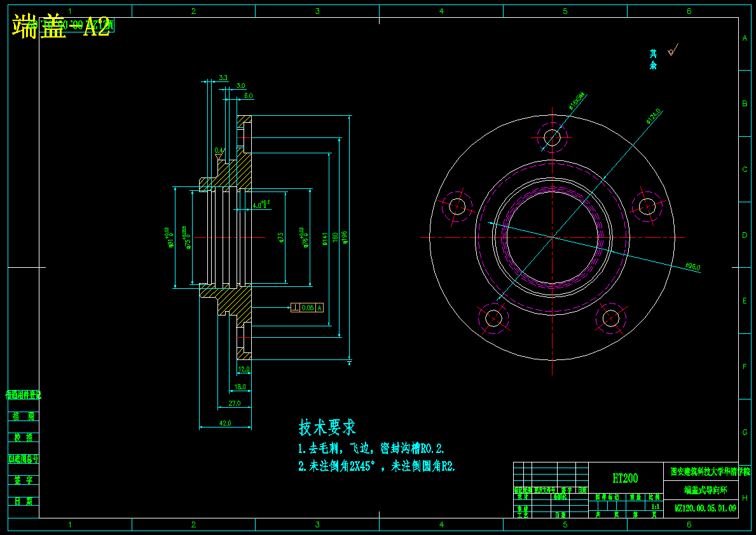Viewport: 756px width, 535px height.
Task: Click technical requirement line 2 about 未注倒角
Action: pos(376,466)
